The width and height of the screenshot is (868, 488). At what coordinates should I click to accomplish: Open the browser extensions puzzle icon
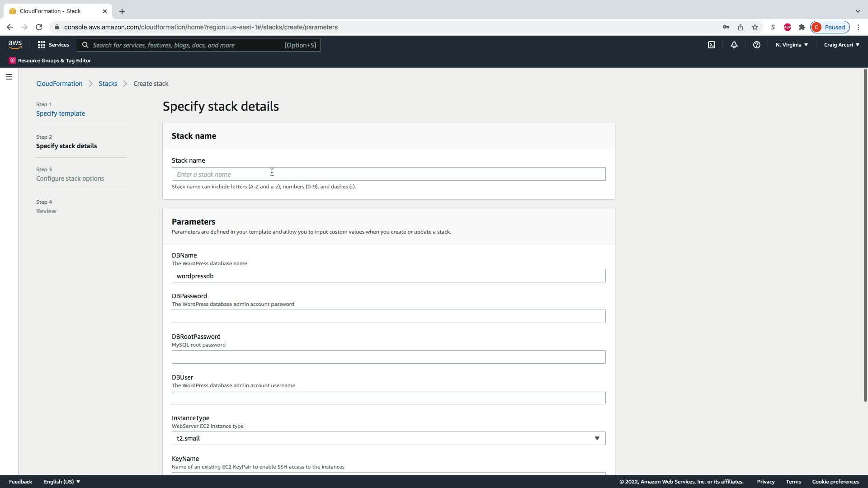coord(802,27)
